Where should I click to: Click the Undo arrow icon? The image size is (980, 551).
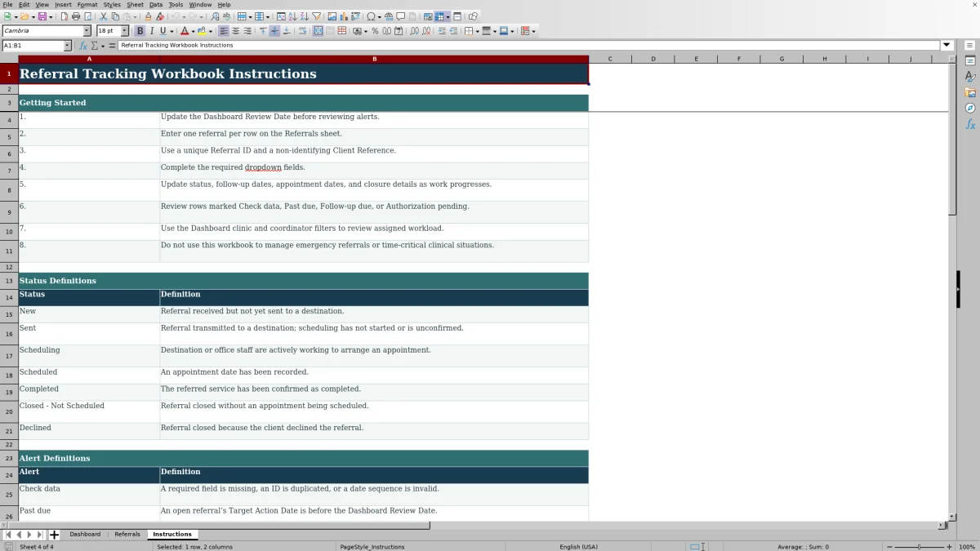175,16
